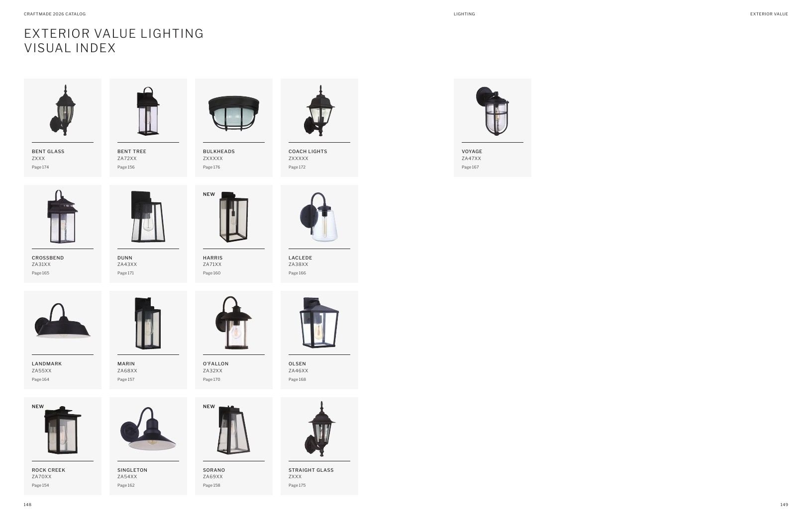This screenshot has width=812, height=519.
Task: Select the Landmark barn light image
Action: (x=63, y=321)
